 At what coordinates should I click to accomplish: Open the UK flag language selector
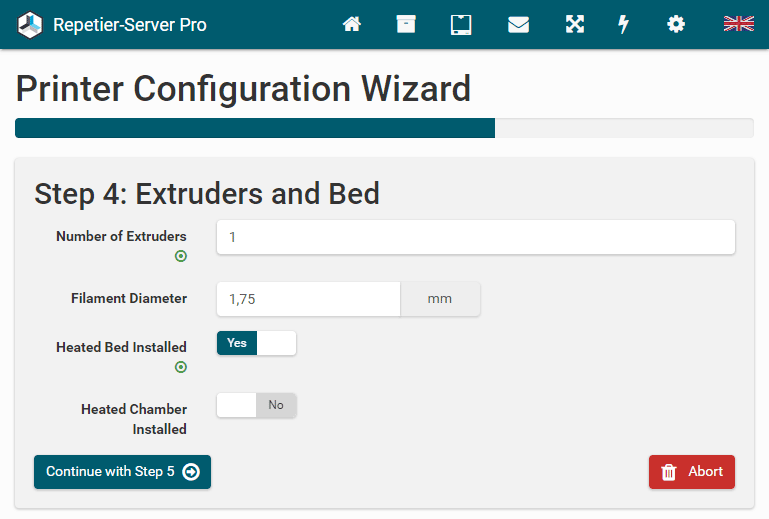click(738, 24)
